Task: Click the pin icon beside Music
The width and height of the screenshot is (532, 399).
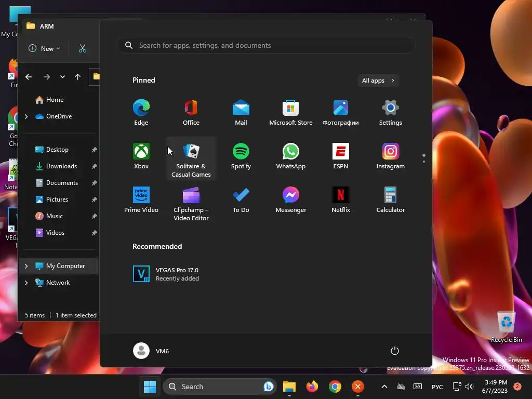Action: 95,216
